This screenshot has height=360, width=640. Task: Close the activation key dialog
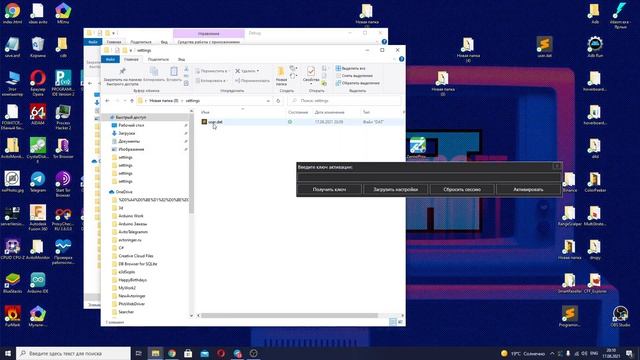pos(557,166)
